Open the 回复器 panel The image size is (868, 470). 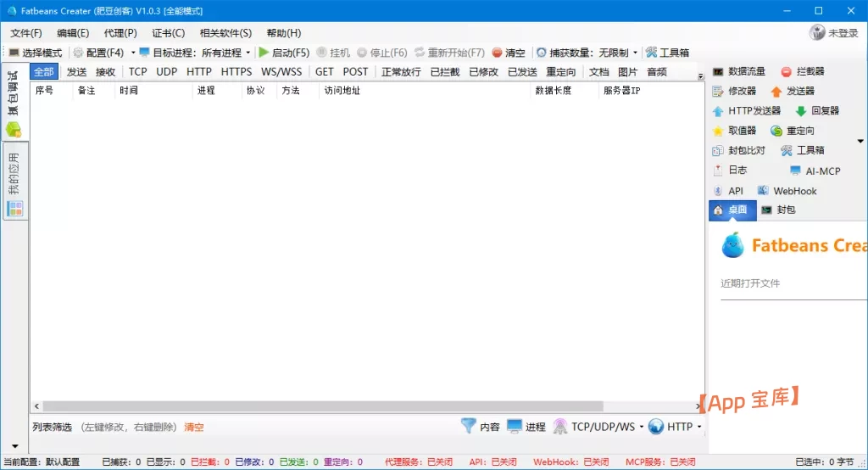coord(817,111)
